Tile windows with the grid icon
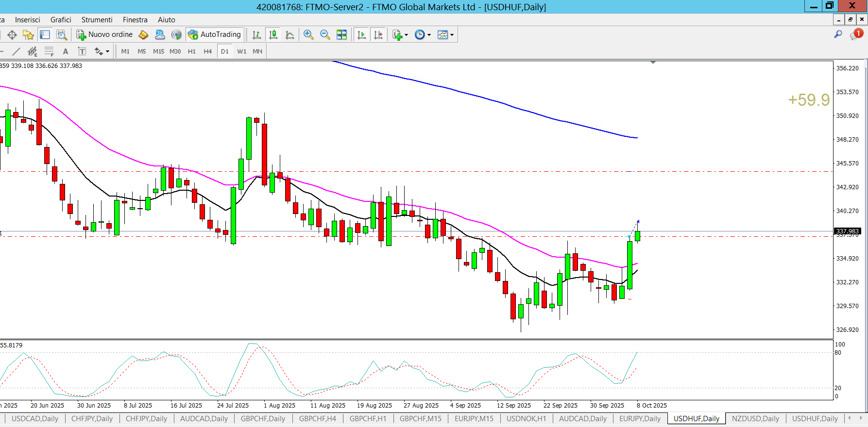The image size is (868, 427). pyautogui.click(x=341, y=34)
